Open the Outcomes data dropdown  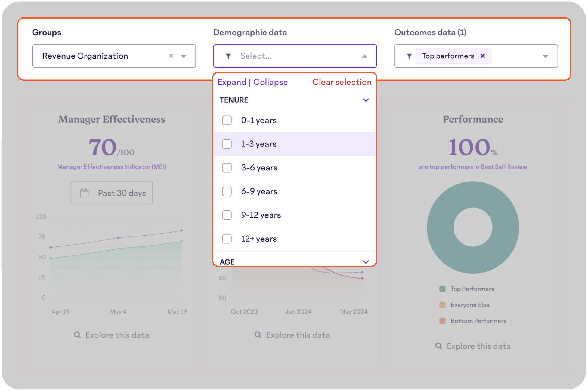[546, 56]
